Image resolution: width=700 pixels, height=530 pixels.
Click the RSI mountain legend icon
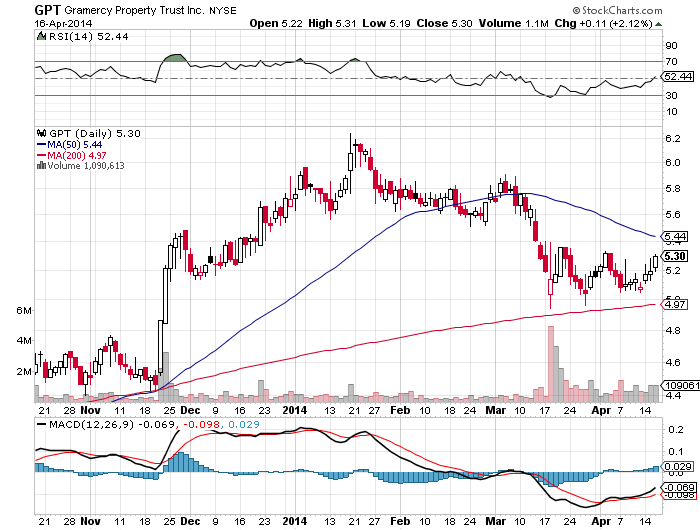coord(41,36)
